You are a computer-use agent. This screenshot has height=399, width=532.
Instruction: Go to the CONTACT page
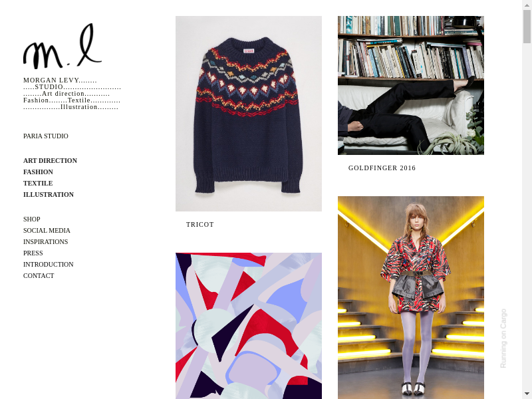pyautogui.click(x=39, y=276)
